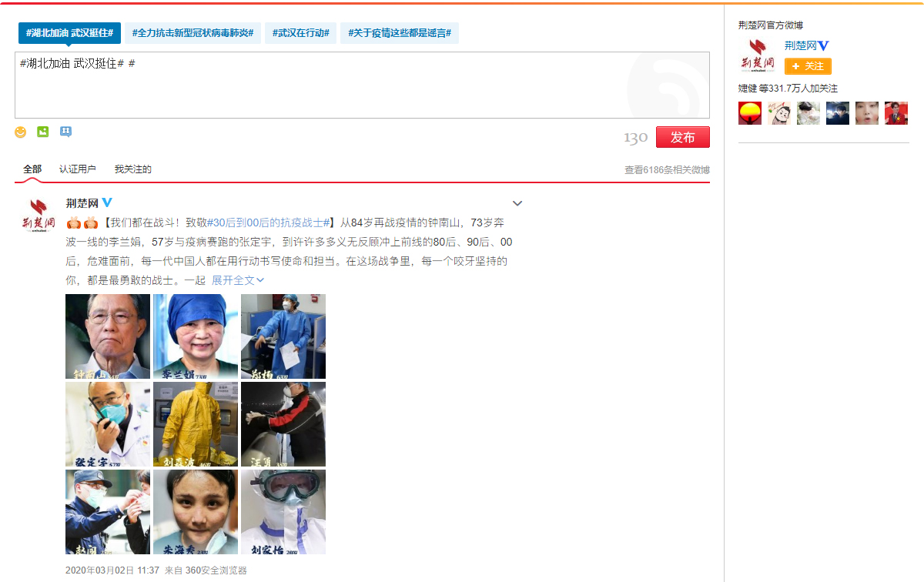Image resolution: width=924 pixels, height=582 pixels.
Task: Open the post options chevron menu
Action: click(x=517, y=203)
